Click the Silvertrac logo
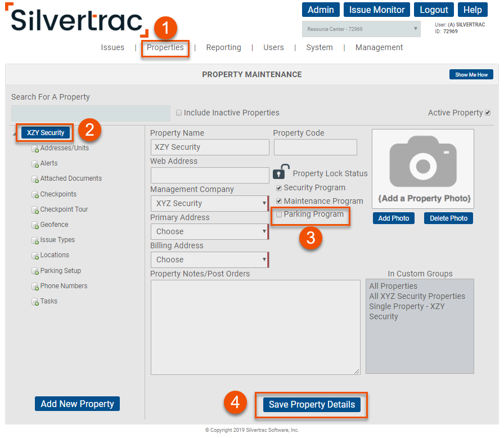504x438 pixels. point(77,20)
